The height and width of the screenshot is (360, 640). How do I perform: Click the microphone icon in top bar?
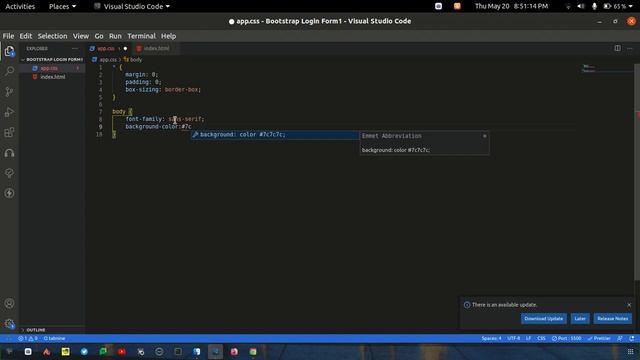(x=594, y=6)
